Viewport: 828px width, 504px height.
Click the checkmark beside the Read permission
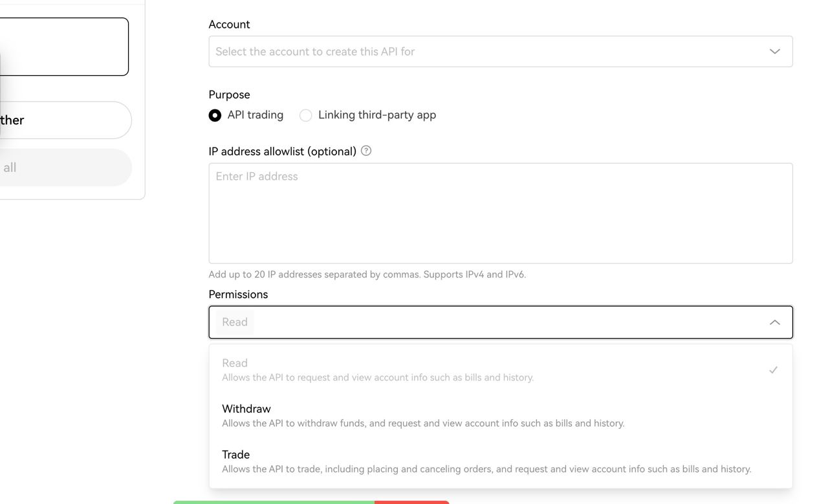(773, 370)
